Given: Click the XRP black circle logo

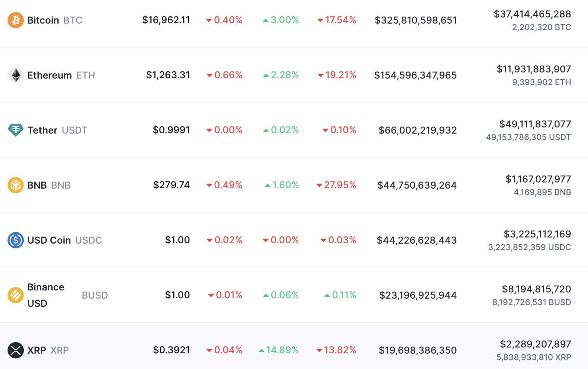Looking at the screenshot, I should coord(15,350).
